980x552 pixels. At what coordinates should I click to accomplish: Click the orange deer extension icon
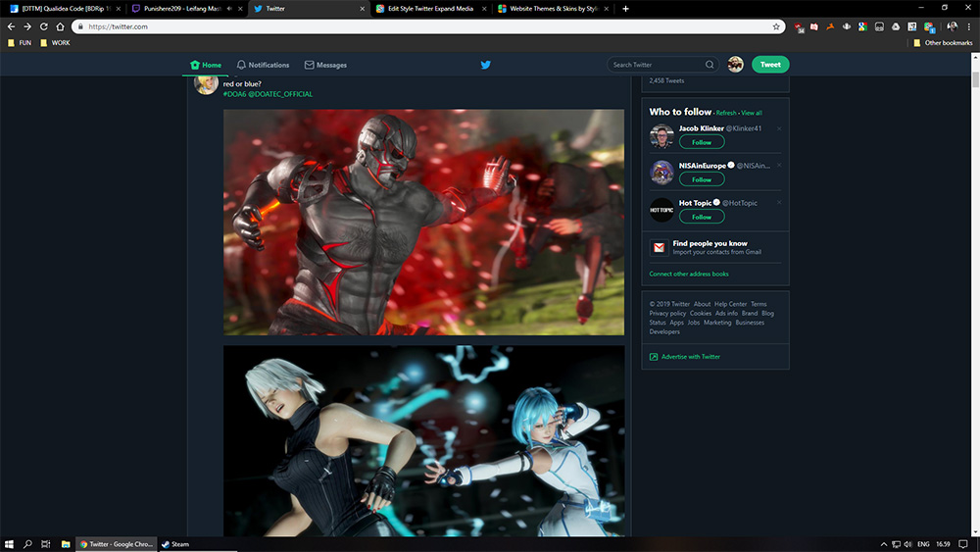(830, 26)
